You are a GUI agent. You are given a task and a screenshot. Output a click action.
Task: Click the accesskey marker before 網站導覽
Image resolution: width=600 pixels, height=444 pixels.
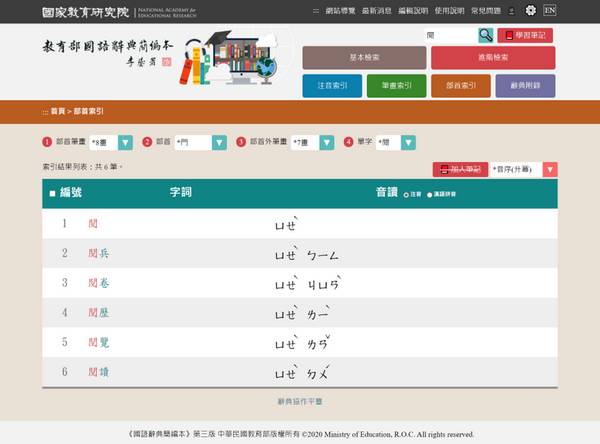tap(316, 11)
